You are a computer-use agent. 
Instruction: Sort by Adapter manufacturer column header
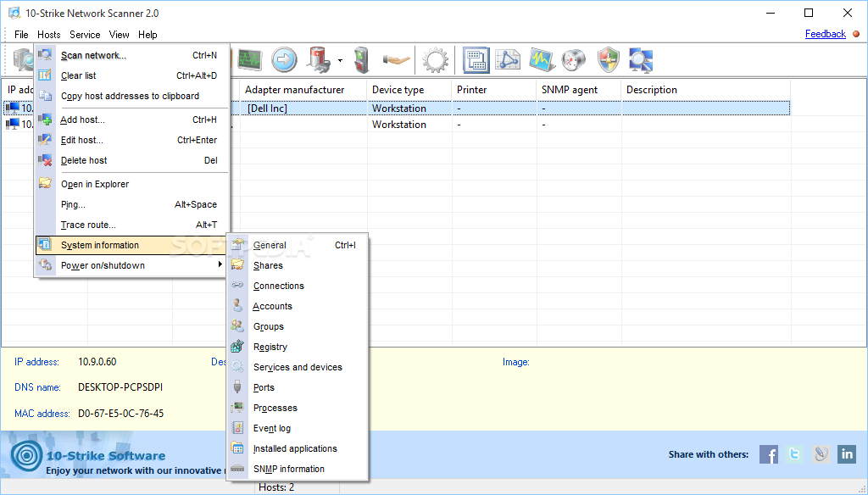(x=303, y=90)
